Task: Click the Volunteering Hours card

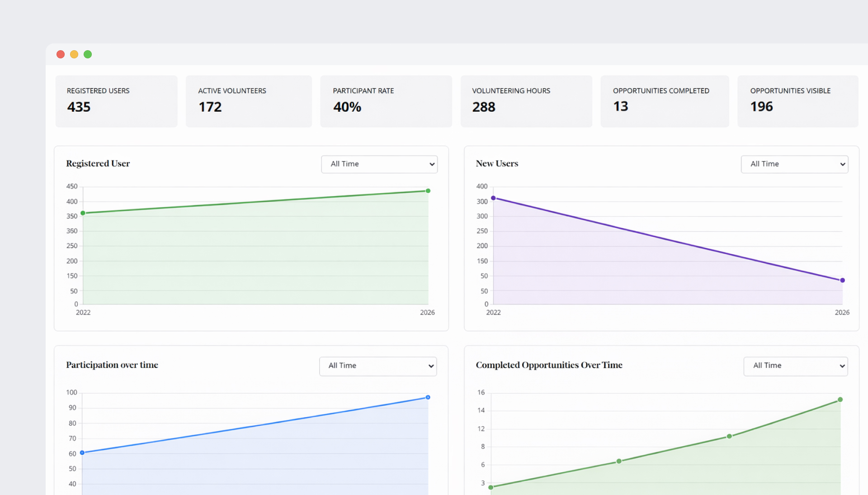Action: tap(526, 101)
